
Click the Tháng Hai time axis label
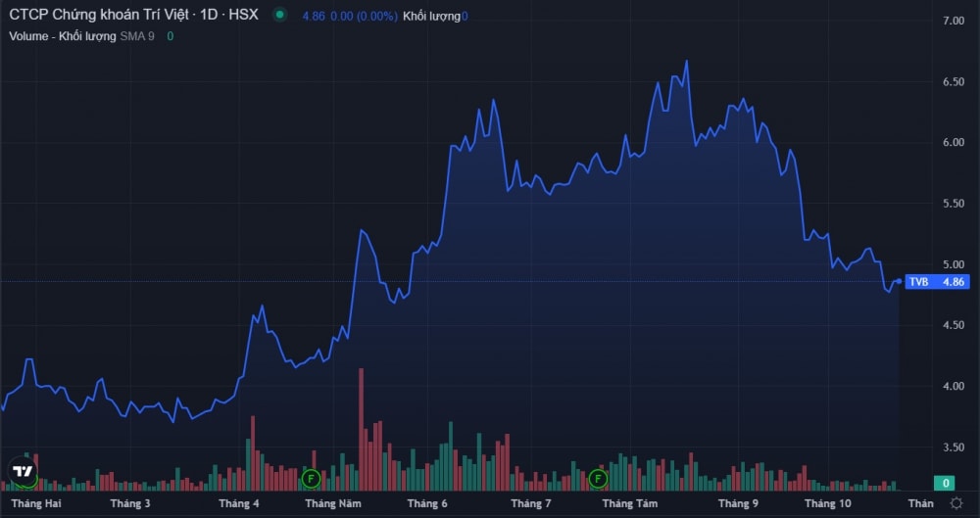click(x=36, y=503)
